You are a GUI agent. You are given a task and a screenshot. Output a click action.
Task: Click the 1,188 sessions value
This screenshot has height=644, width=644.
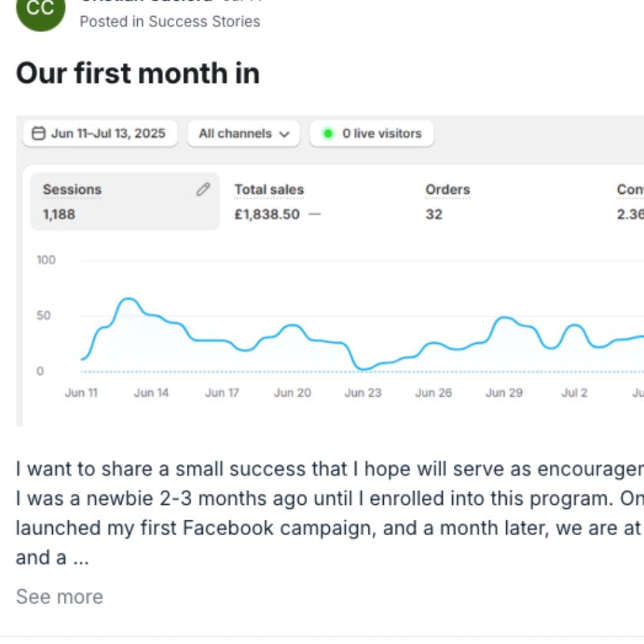59,214
